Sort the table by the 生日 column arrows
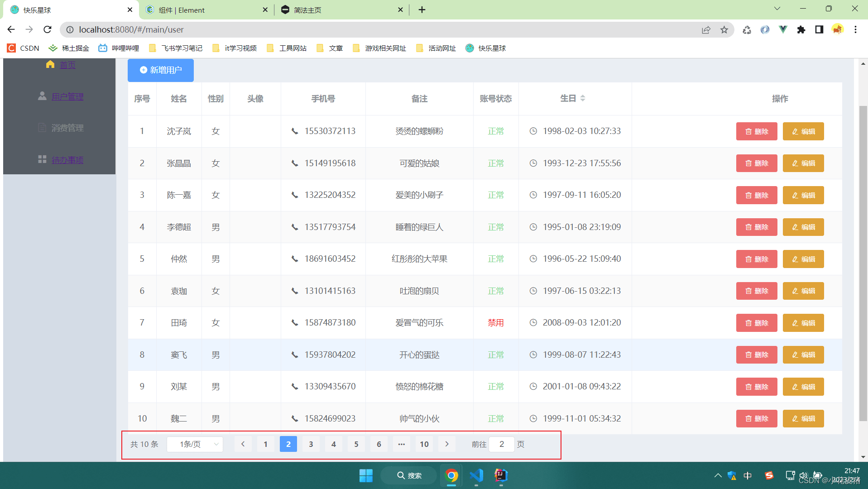This screenshot has width=868, height=489. [x=583, y=98]
